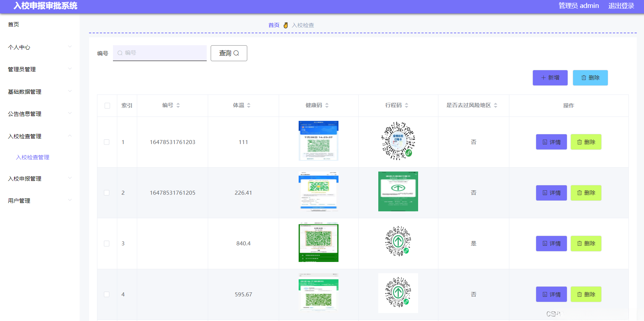Click the 入校检查 breadcrumb text

(x=303, y=25)
